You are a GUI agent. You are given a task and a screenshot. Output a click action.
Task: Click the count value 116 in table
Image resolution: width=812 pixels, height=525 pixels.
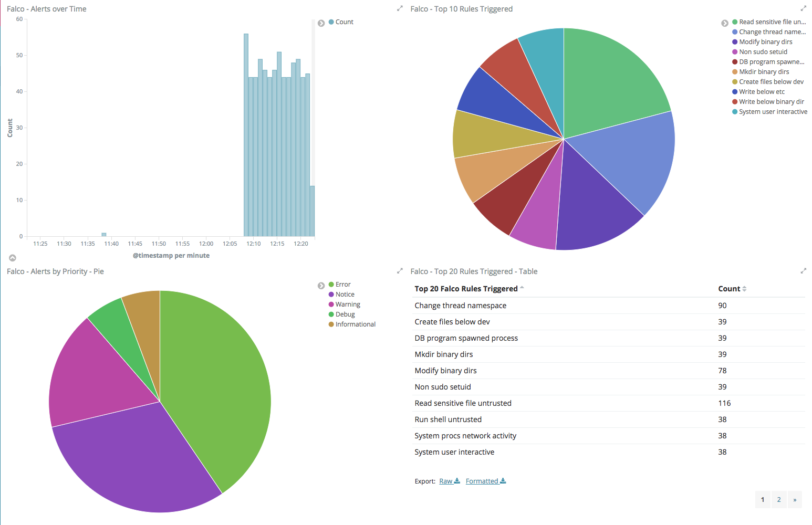724,403
